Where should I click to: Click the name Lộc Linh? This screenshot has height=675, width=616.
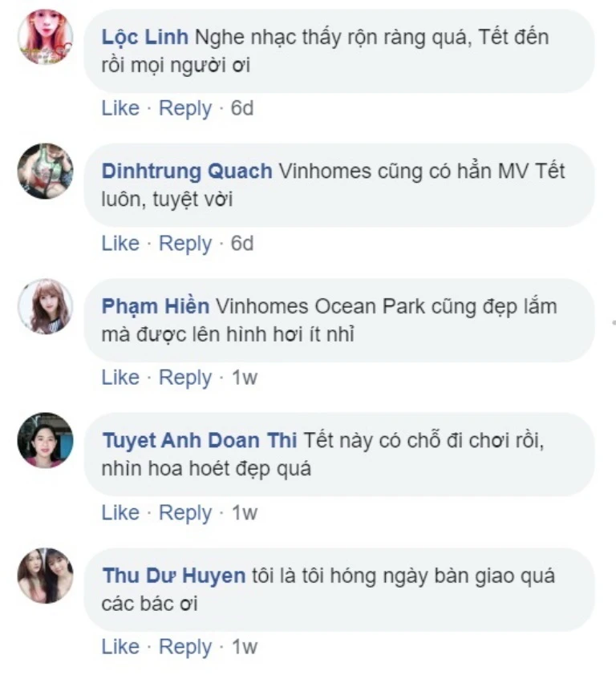click(145, 37)
